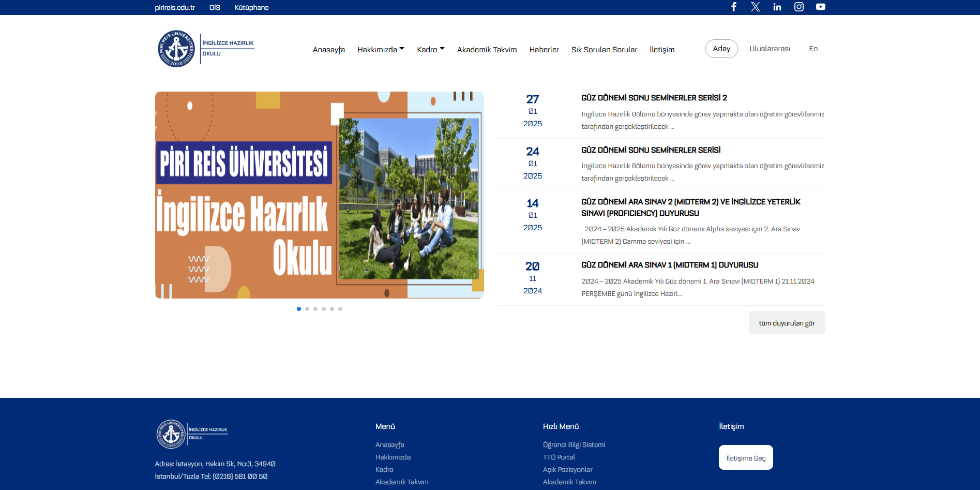The width and height of the screenshot is (980, 490).
Task: Expand the Hakkımızda dropdown menu
Action: coord(381,50)
